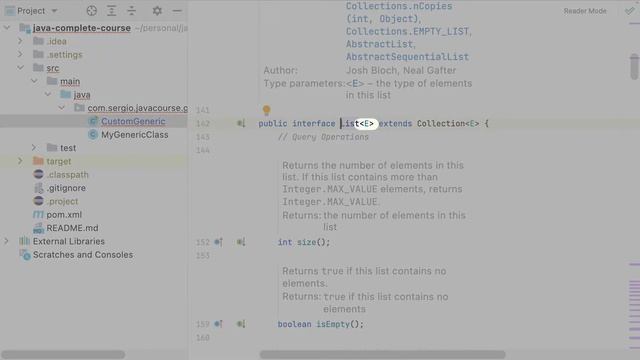Screen dimensions: 640x360
Task: Click the CustomGeneric interface file icon
Action: tap(93, 121)
